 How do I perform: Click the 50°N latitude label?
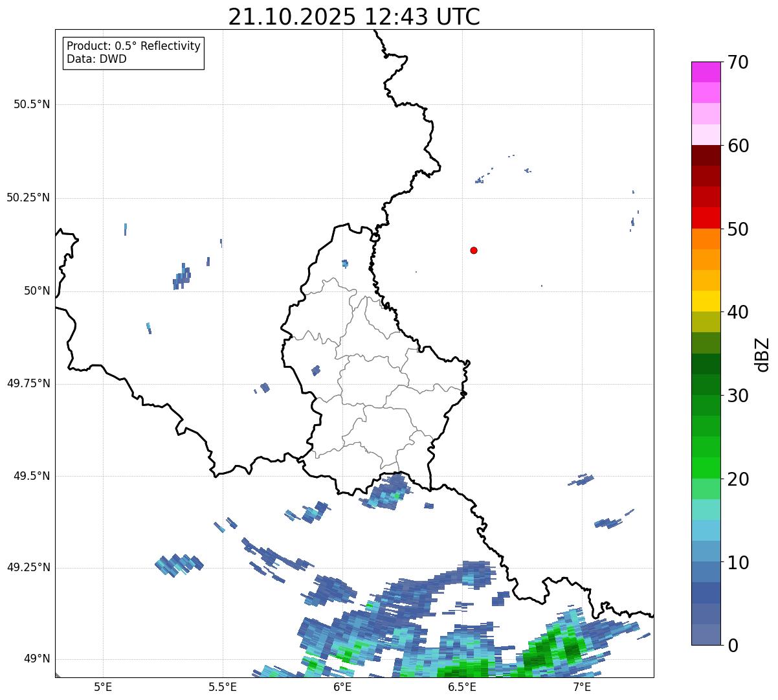37,291
